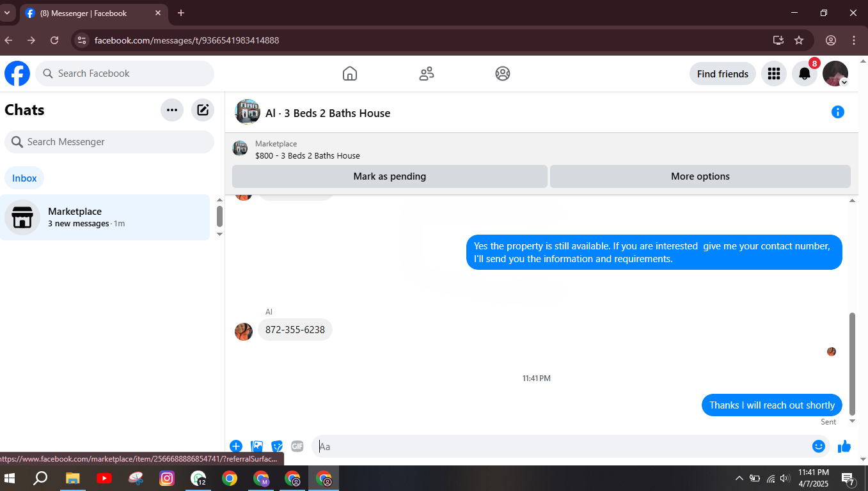Click the 11:41 PM timestamp in the chat
This screenshot has height=491, width=868.
pyautogui.click(x=536, y=378)
